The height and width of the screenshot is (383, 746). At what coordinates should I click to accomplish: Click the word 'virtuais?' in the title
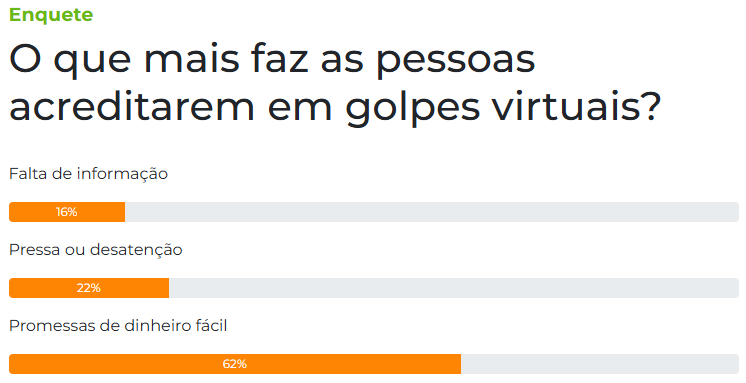click(x=577, y=106)
